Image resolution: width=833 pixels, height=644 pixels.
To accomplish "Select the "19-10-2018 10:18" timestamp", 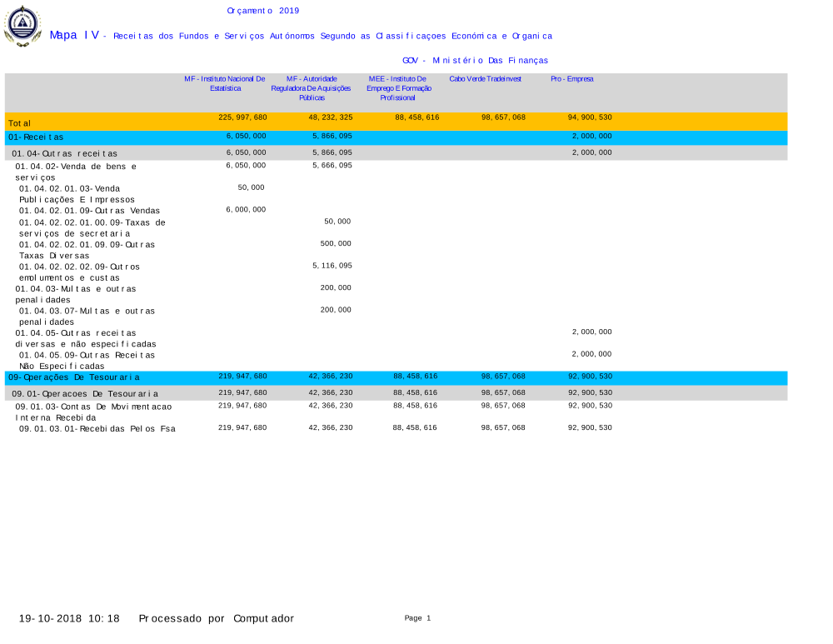I will pyautogui.click(x=69, y=618).
